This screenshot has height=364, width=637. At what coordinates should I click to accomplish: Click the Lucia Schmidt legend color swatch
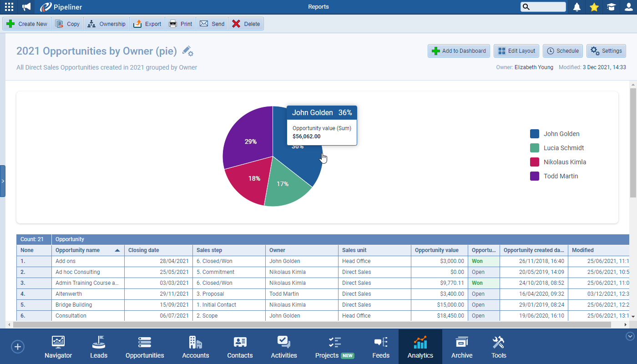534,147
